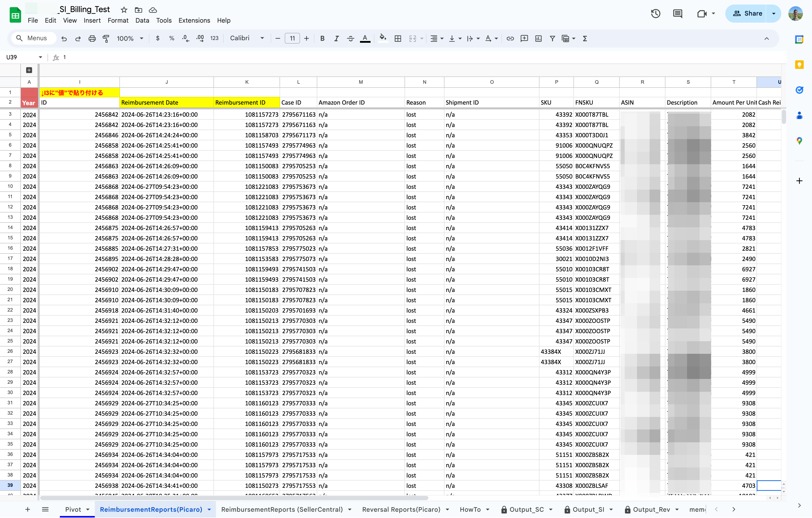This screenshot has height=518, width=812.
Task: Toggle bold formatting
Action: pos(322,38)
